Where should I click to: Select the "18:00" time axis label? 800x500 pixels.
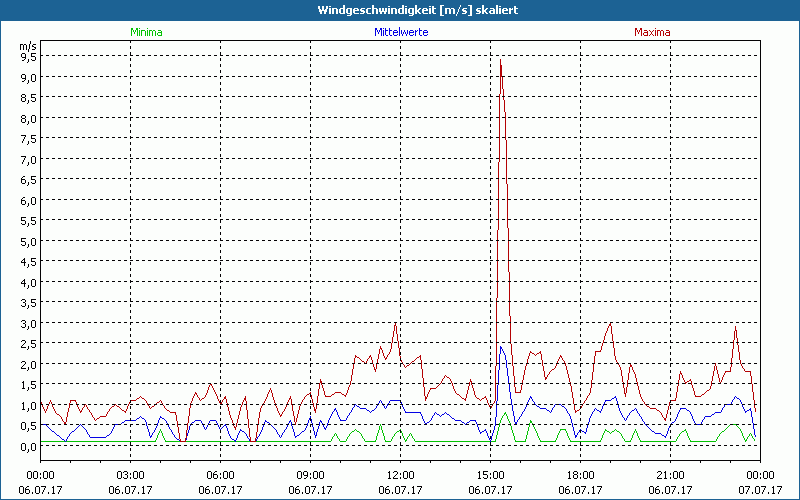[580, 475]
